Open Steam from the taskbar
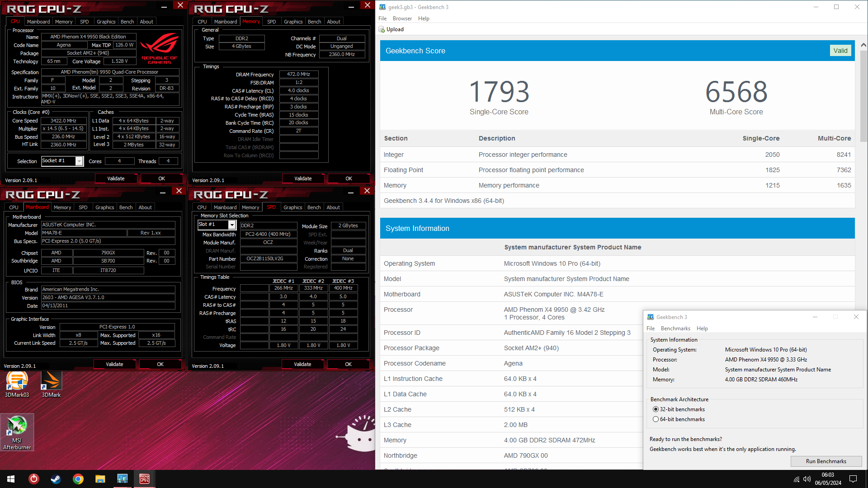868x488 pixels. tap(56, 479)
